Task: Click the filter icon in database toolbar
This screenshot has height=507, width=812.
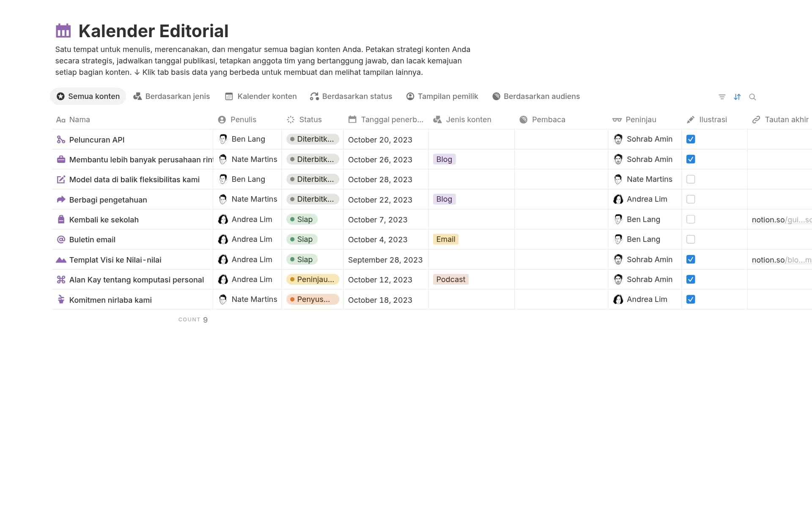Action: pyautogui.click(x=722, y=97)
